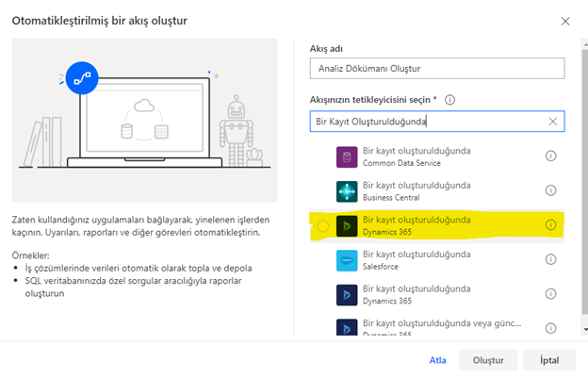Click the blue Dynamics 365 icon below Salesforce
588x378 pixels.
pyautogui.click(x=347, y=295)
